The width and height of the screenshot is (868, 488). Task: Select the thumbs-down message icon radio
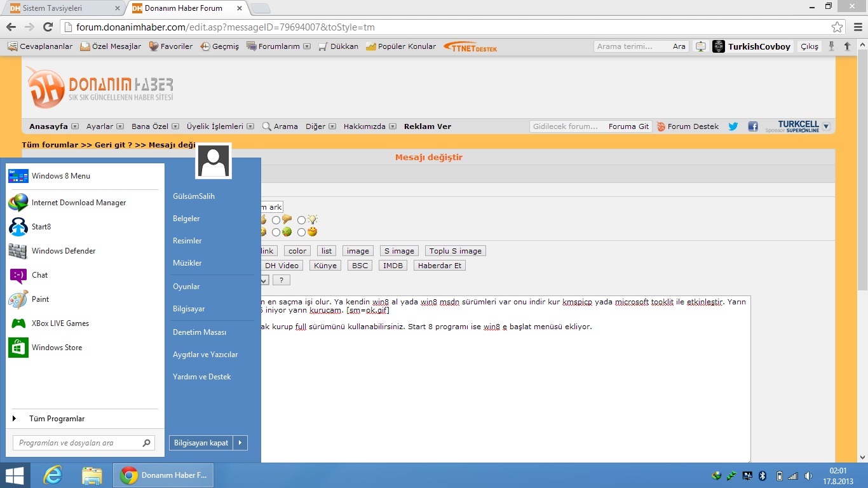pyautogui.click(x=276, y=220)
